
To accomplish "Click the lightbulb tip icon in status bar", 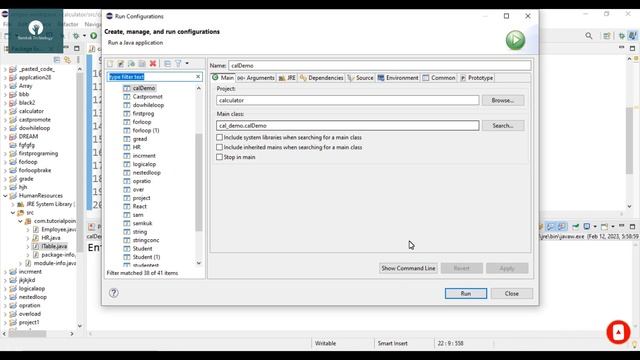I will click(x=634, y=344).
